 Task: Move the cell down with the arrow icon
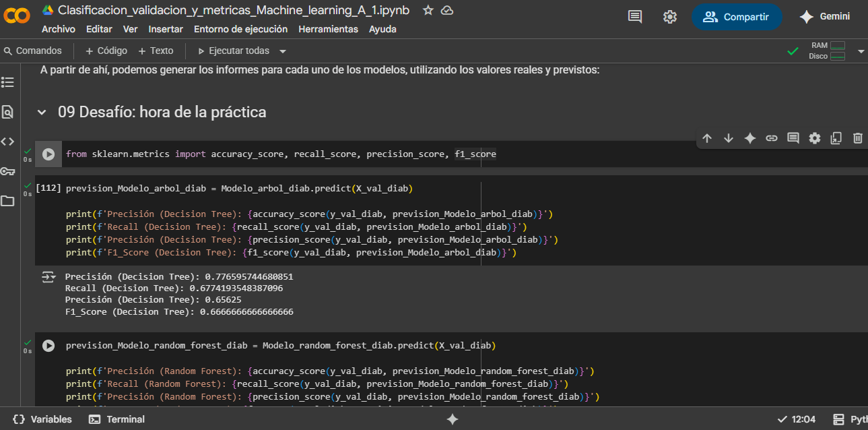tap(728, 138)
